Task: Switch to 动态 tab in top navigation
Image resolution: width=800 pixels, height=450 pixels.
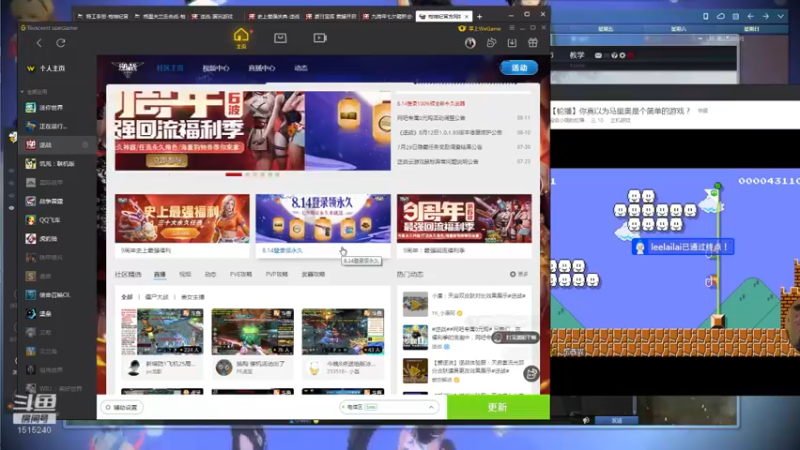Action: point(301,68)
